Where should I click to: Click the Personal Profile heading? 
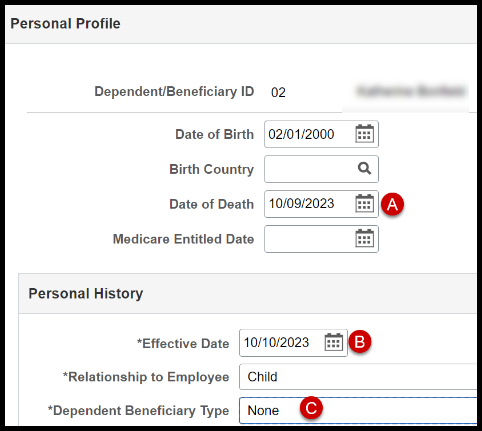tap(65, 24)
